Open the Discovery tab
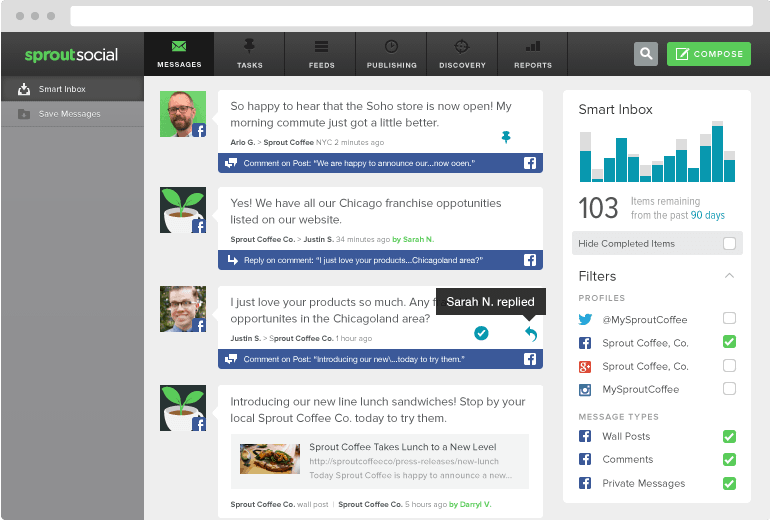Image resolution: width=770 pixels, height=520 pixels. pos(462,54)
